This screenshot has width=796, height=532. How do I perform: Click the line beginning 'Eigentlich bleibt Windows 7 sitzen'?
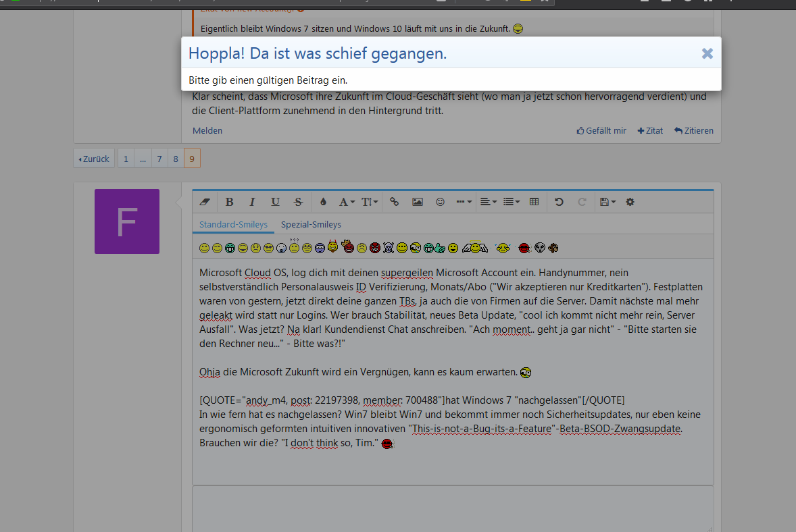click(362, 29)
